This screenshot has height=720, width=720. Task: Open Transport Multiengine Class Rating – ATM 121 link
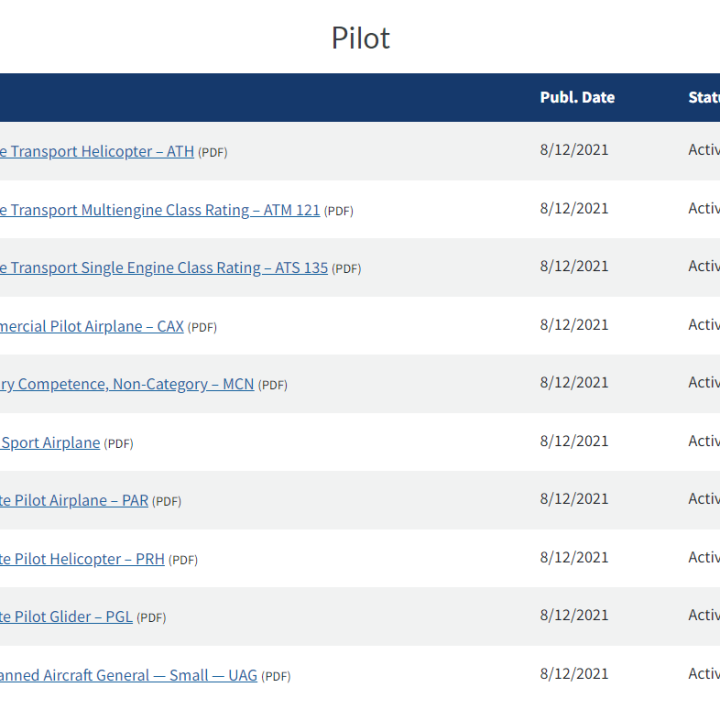pos(160,210)
